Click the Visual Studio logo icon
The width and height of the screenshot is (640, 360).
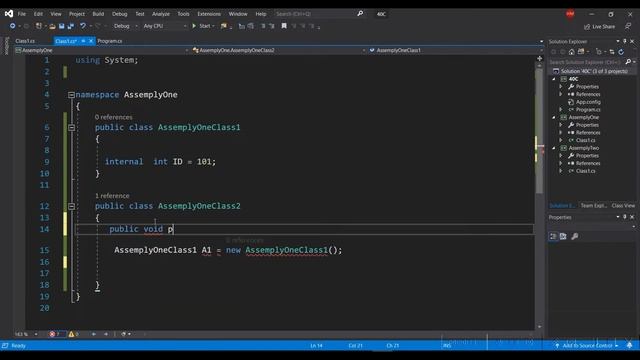click(9, 14)
